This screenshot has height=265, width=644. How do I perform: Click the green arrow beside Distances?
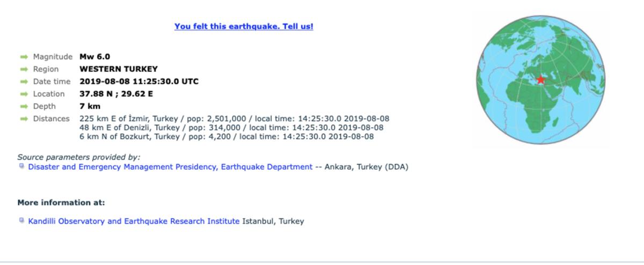point(24,119)
